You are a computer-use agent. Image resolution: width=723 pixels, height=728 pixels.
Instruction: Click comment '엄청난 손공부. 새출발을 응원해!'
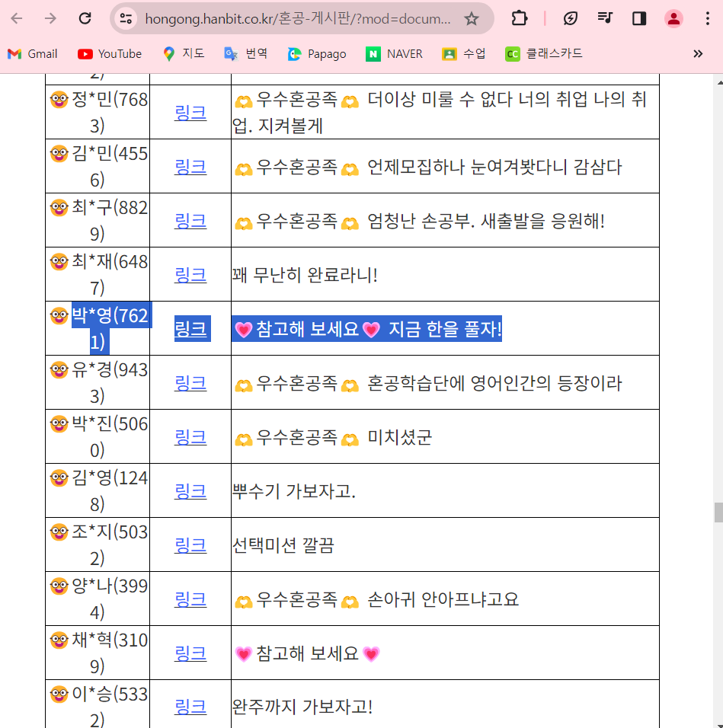tap(486, 221)
